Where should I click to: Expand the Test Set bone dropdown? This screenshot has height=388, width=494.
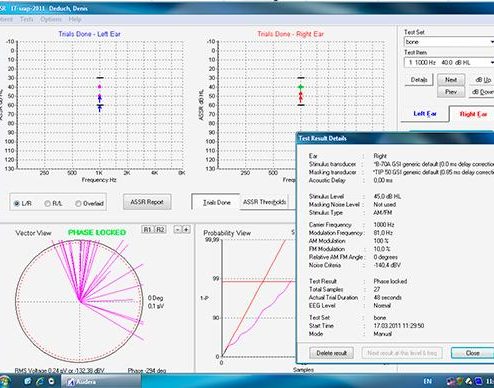click(x=449, y=42)
